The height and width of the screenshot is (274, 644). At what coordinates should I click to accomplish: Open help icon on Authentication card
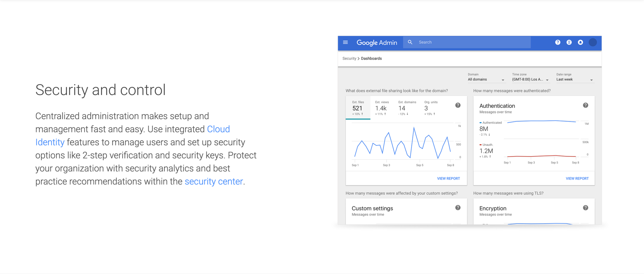586,105
